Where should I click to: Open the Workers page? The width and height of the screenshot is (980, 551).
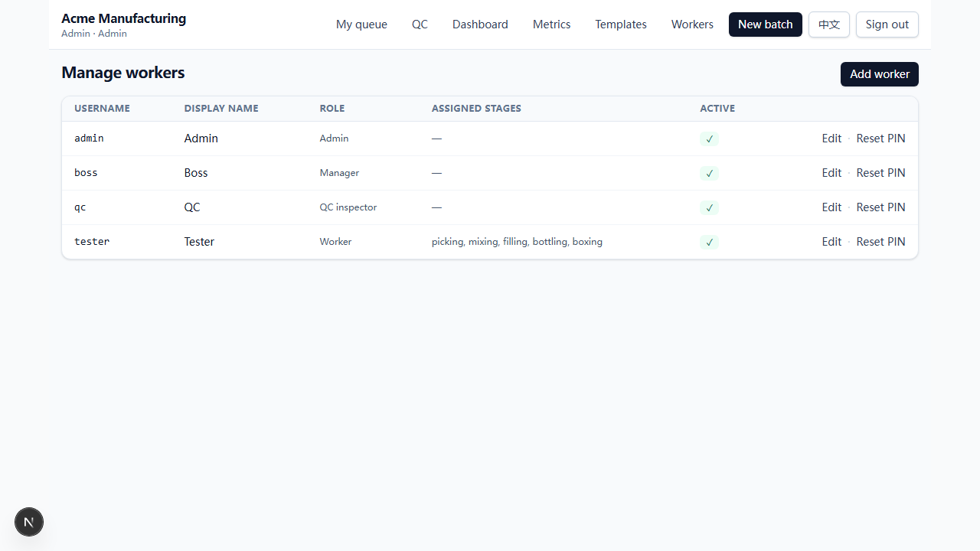(692, 24)
